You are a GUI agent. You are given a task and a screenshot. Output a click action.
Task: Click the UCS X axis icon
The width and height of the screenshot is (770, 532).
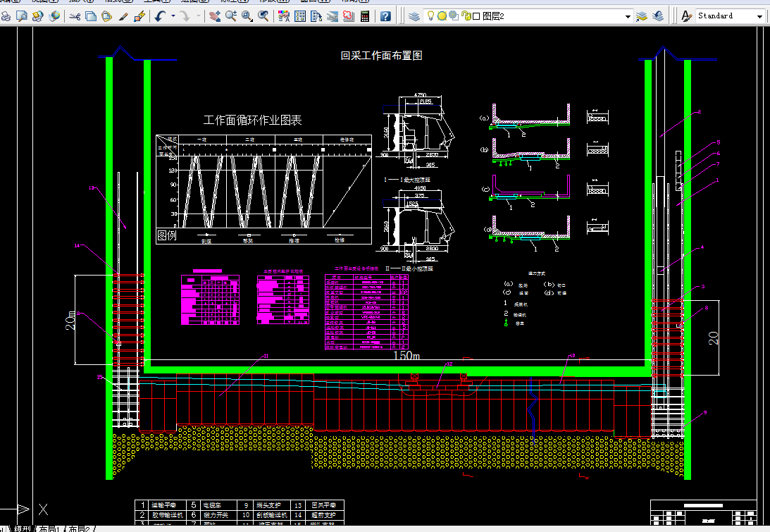43,509
